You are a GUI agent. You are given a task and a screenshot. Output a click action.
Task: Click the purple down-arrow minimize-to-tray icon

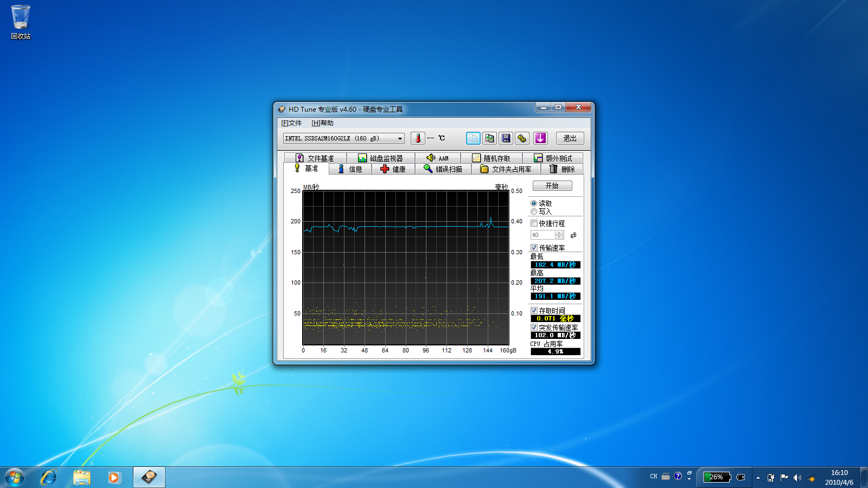[540, 138]
